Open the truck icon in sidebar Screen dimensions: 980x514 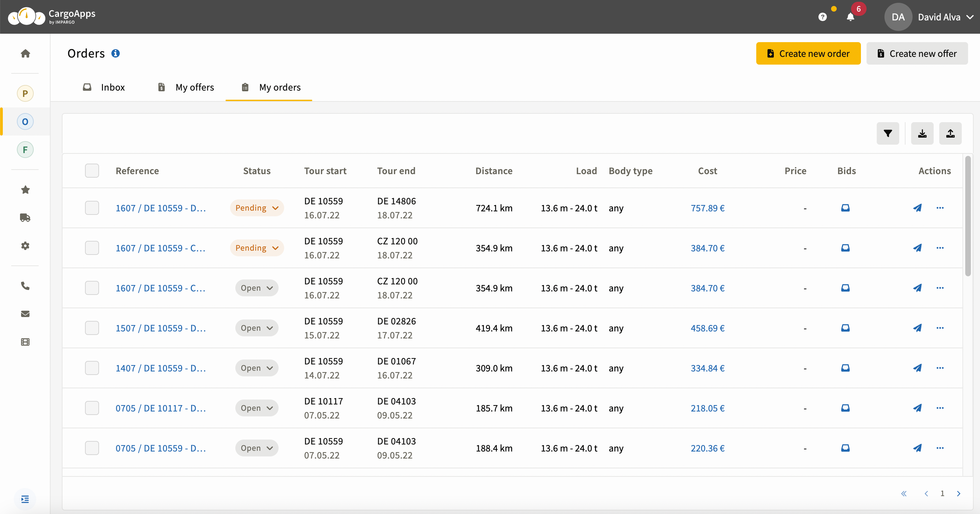25,218
